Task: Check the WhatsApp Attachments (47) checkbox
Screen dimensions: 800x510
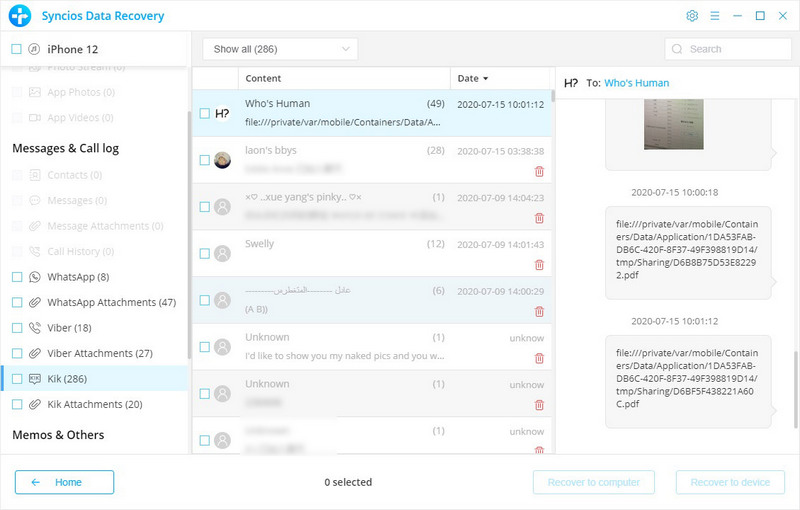Action: (17, 302)
